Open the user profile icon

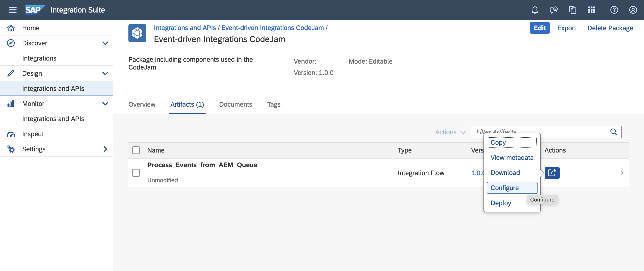633,10
